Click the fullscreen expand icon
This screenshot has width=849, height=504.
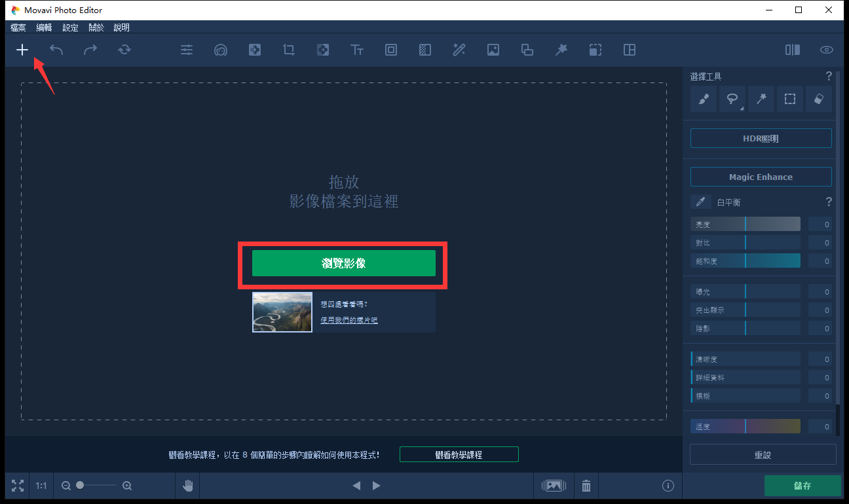pos(18,486)
